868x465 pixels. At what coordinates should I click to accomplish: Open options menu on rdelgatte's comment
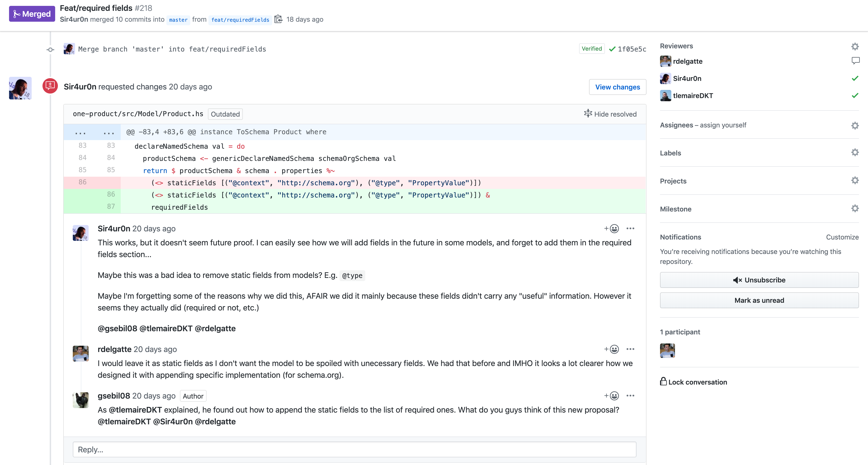(x=630, y=349)
